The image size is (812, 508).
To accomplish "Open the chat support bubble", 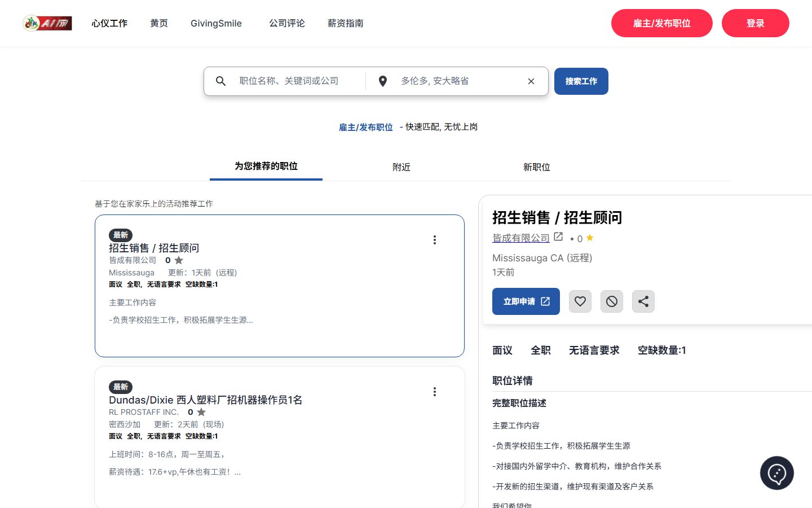I will tap(777, 473).
